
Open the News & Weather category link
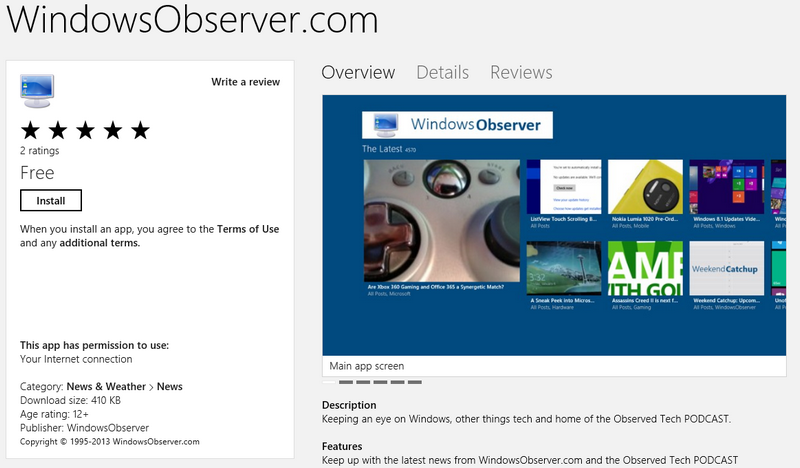106,387
